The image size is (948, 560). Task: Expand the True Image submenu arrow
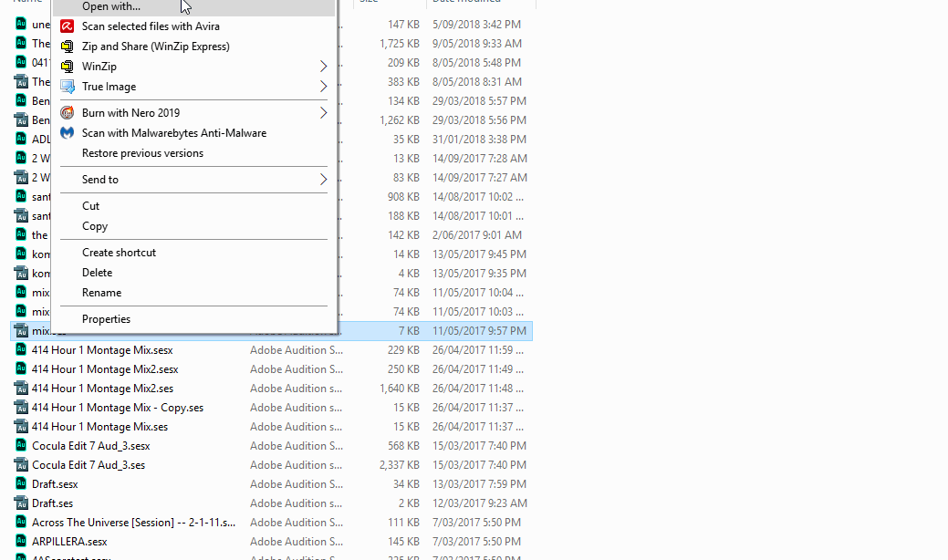(x=324, y=87)
